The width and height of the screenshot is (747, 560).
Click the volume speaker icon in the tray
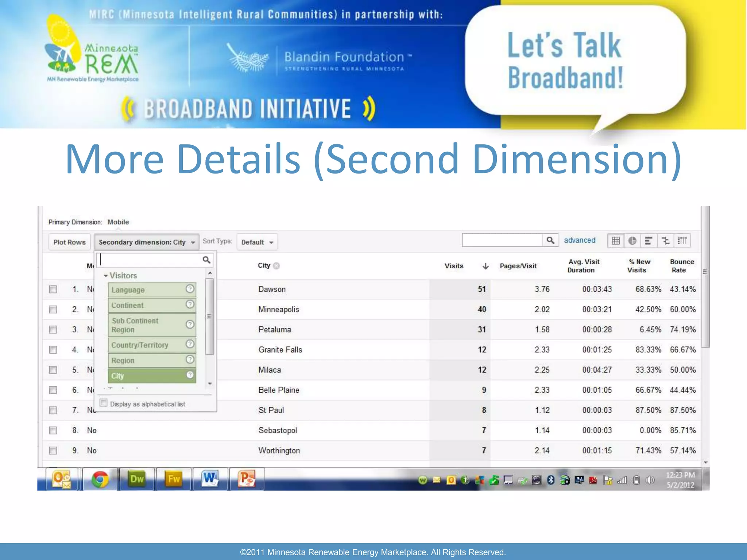[x=650, y=480]
